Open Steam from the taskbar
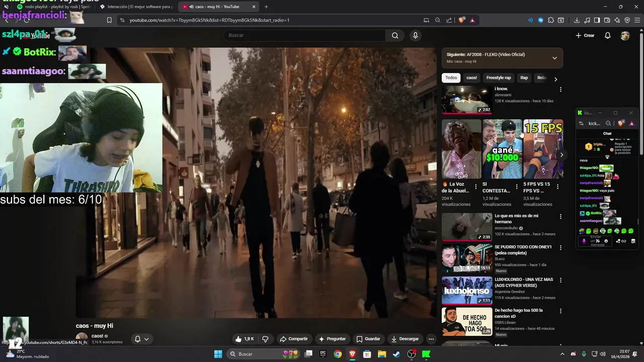 coord(396,354)
